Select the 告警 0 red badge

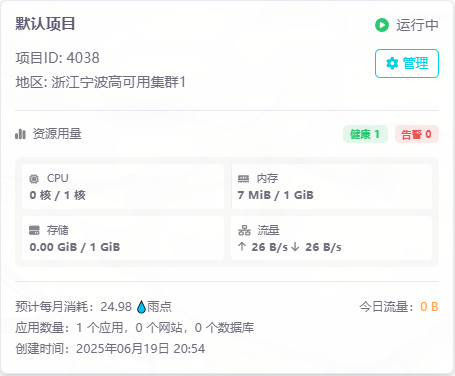(x=417, y=134)
